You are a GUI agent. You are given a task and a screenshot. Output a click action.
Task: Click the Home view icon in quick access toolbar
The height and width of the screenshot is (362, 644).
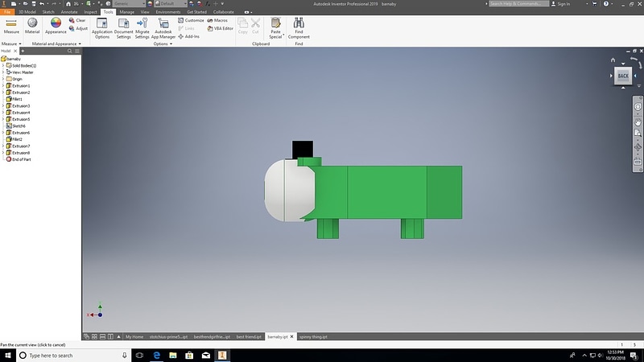(x=68, y=4)
